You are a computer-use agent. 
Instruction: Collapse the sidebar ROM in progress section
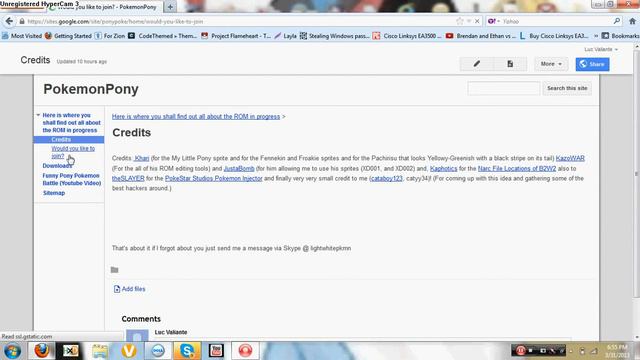tap(38, 115)
